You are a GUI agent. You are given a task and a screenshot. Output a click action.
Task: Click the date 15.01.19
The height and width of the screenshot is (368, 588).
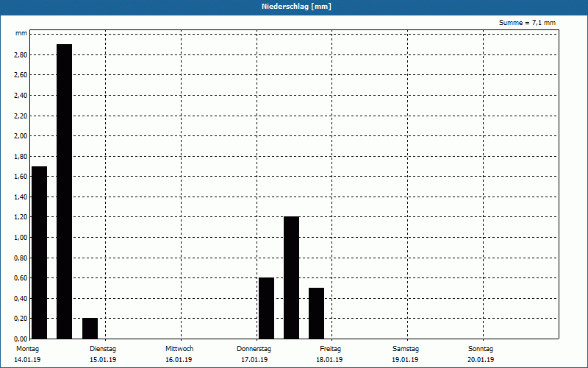point(103,360)
